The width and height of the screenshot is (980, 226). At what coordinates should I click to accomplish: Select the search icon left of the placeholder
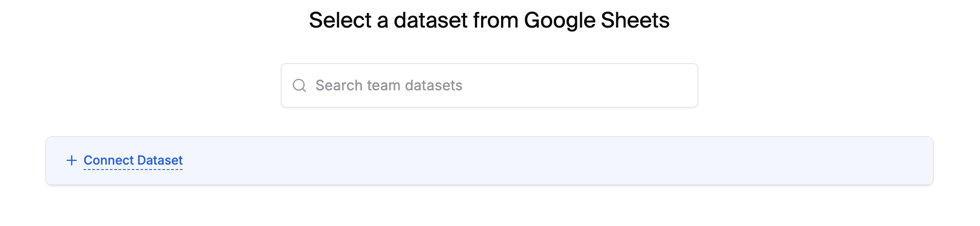[x=299, y=85]
